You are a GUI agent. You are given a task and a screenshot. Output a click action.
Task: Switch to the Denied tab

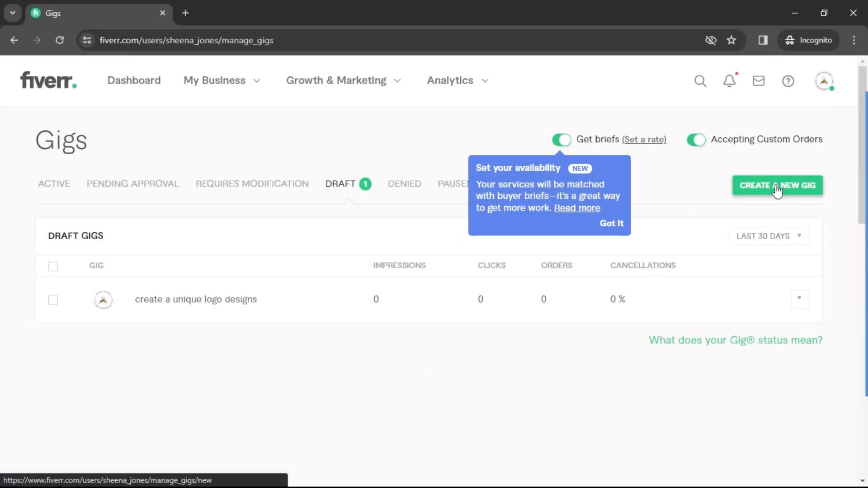coord(404,184)
